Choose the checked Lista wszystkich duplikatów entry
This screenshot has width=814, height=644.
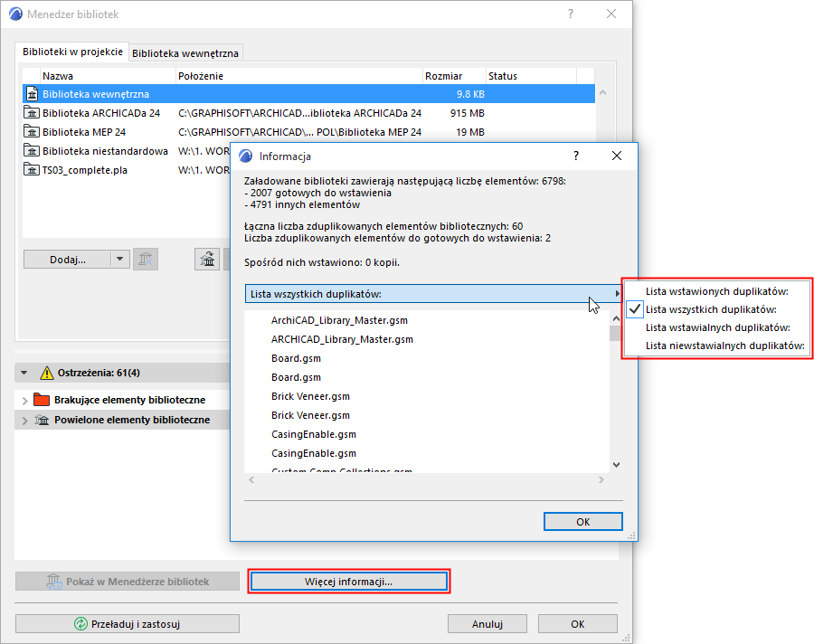click(717, 309)
